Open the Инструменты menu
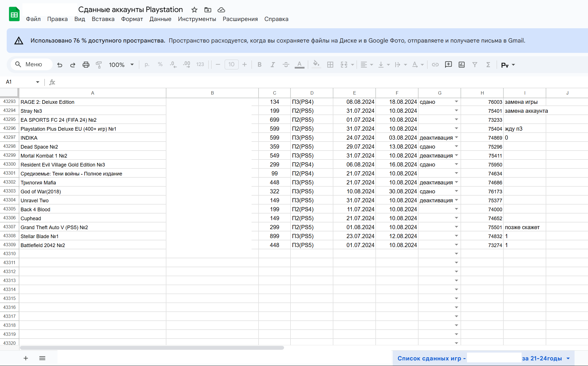Screen dimensions: 588x366 [197, 19]
